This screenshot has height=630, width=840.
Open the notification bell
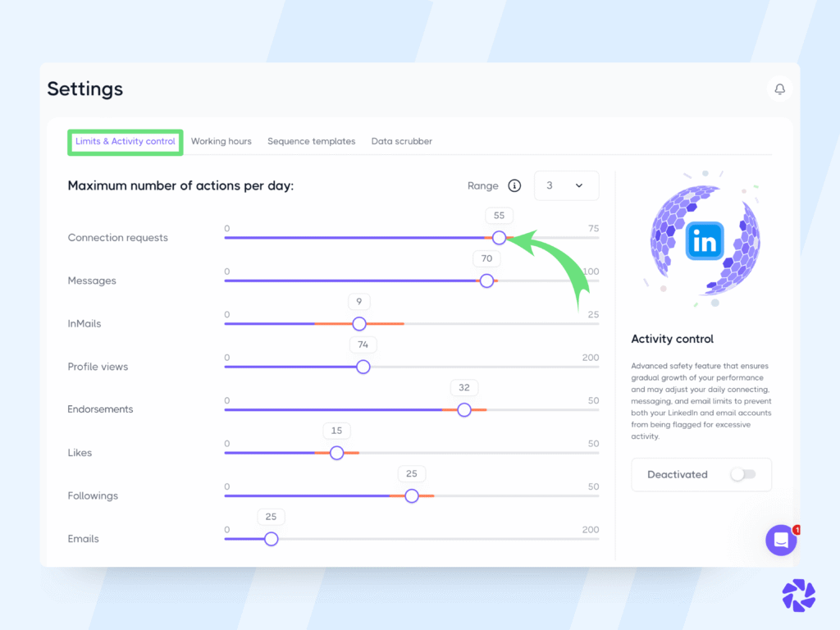pyautogui.click(x=779, y=89)
